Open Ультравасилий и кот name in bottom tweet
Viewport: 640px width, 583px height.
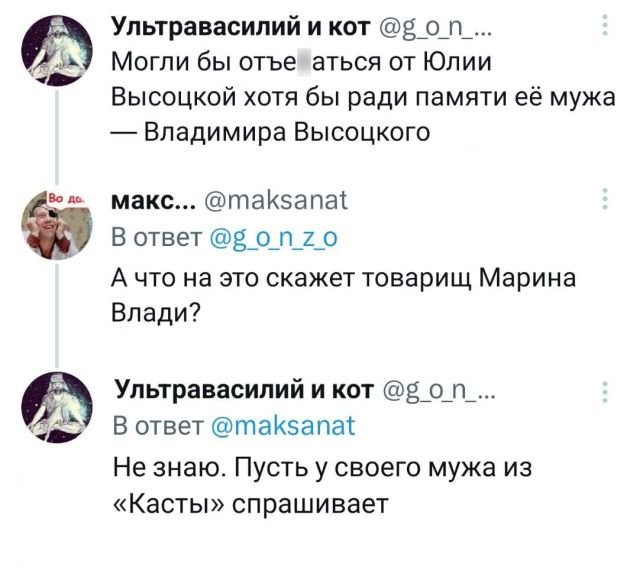[x=244, y=391]
